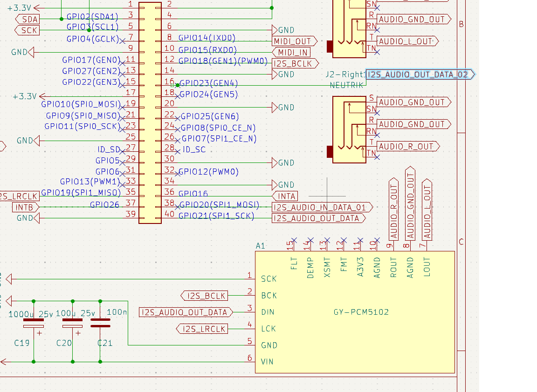Select the GPIO18(GEN1)(PWM0) pin label
Image resolution: width=537 pixels, height=392 pixels.
click(x=223, y=61)
